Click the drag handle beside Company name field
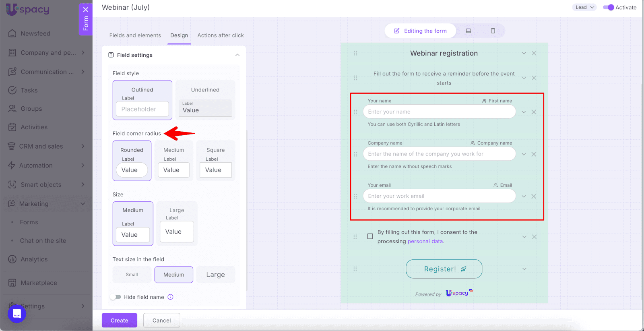644x331 pixels. pos(355,154)
